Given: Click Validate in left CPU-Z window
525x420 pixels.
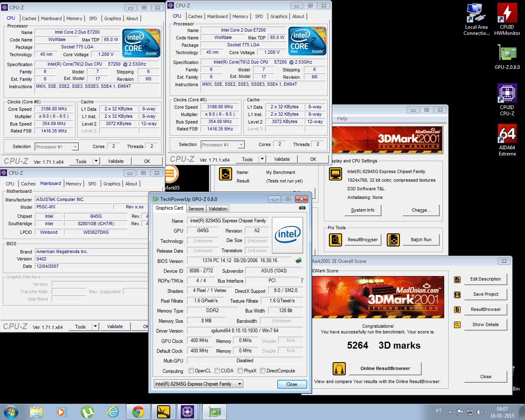Looking at the screenshot, I should click(x=116, y=161).
